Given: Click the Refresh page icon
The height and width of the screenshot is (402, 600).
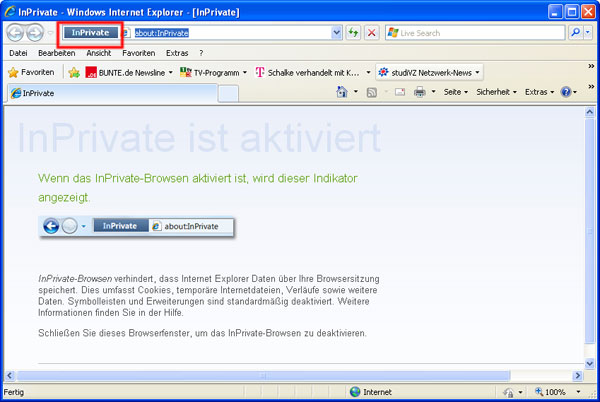Looking at the screenshot, I should (353, 33).
